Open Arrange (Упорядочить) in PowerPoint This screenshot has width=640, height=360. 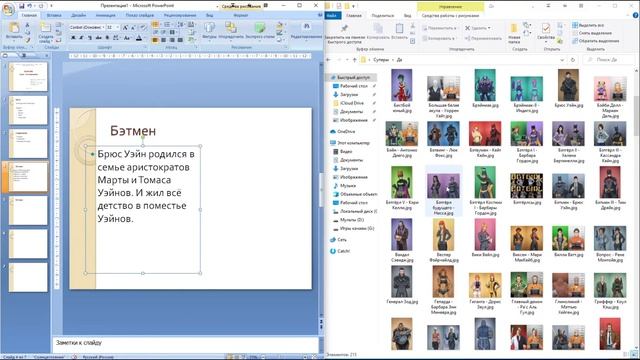coord(231,31)
